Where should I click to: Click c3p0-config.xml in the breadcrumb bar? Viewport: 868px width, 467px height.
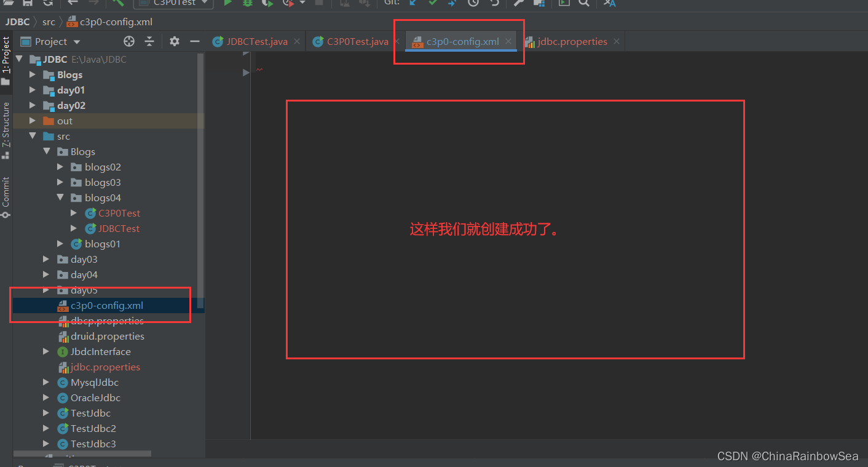tap(109, 22)
